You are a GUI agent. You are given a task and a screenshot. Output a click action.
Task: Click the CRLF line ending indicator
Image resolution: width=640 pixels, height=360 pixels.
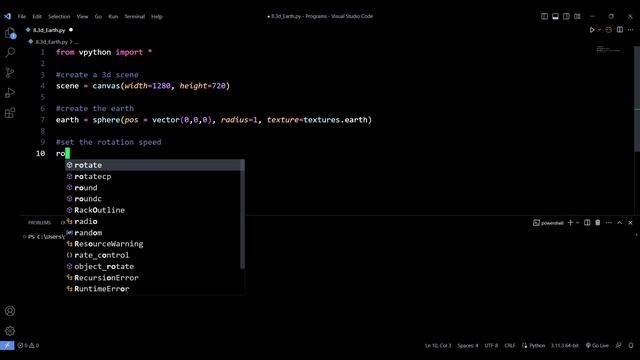510,345
